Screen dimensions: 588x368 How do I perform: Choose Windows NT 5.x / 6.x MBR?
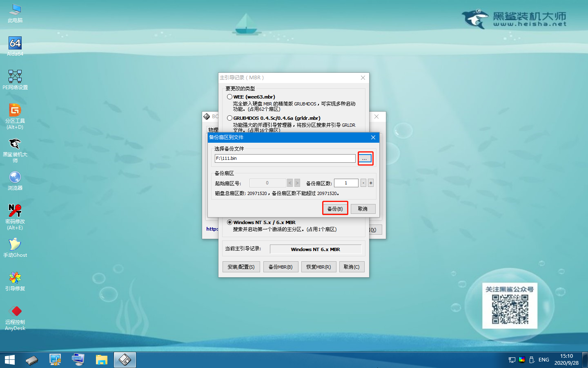click(x=229, y=222)
